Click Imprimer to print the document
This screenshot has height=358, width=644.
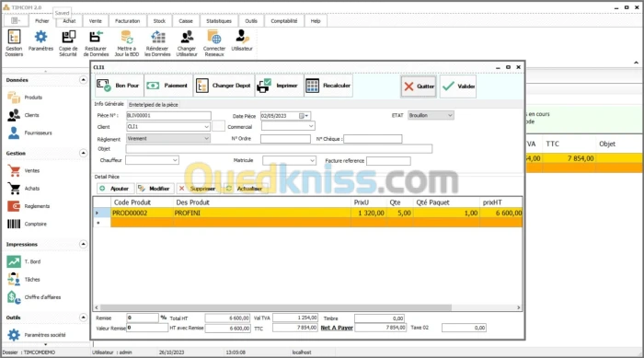point(279,86)
